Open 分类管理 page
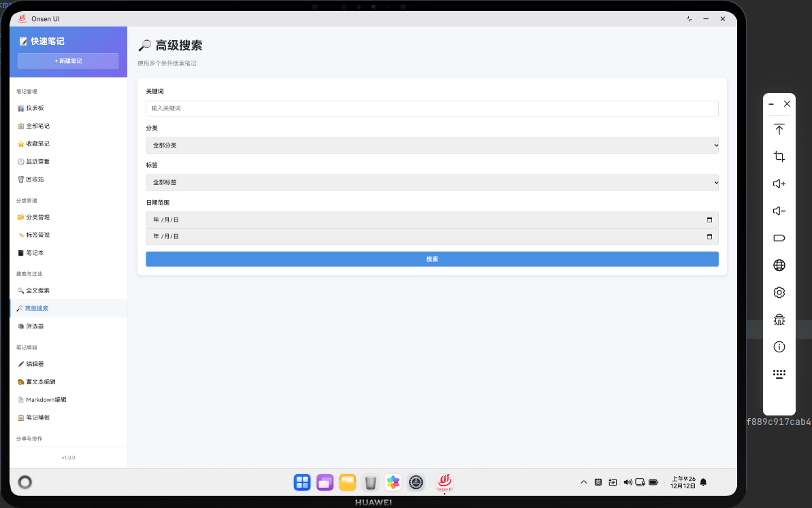The image size is (812, 508). (x=68, y=217)
